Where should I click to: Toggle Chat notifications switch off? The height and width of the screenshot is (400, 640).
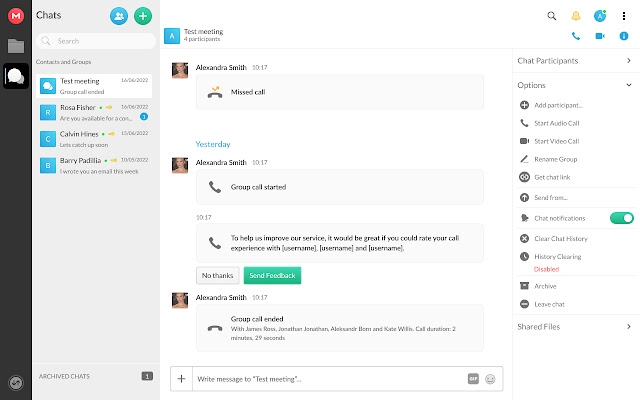pos(622,218)
